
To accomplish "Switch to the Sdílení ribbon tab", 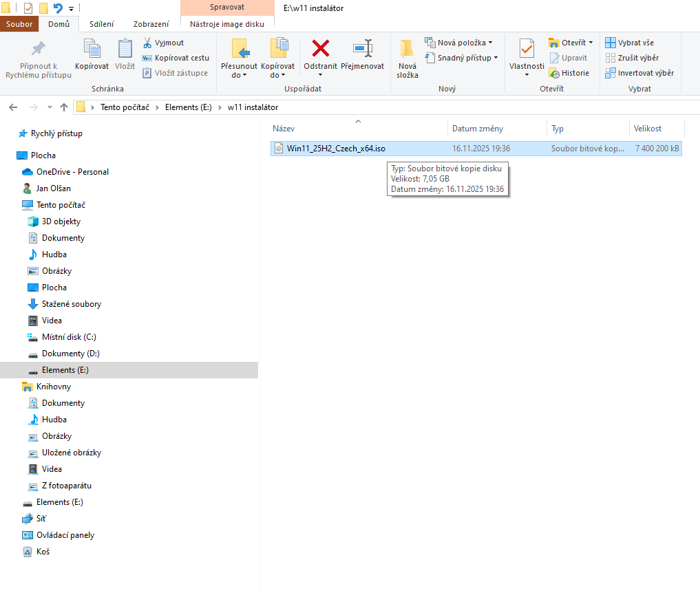I will (x=101, y=24).
